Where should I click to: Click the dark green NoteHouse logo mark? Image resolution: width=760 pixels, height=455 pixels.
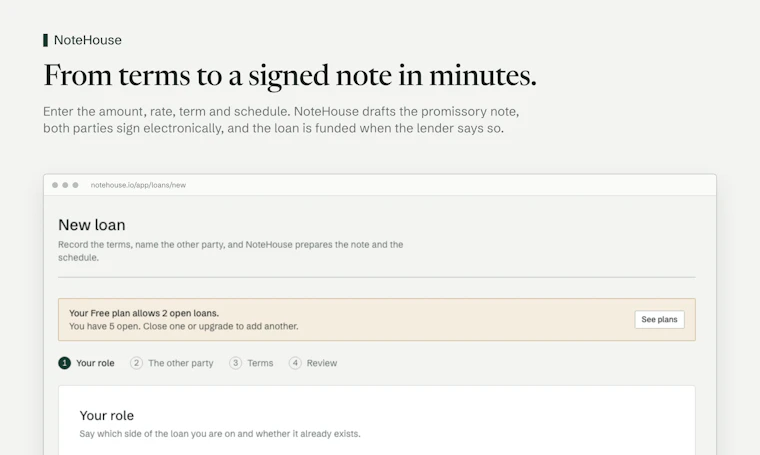tap(46, 40)
